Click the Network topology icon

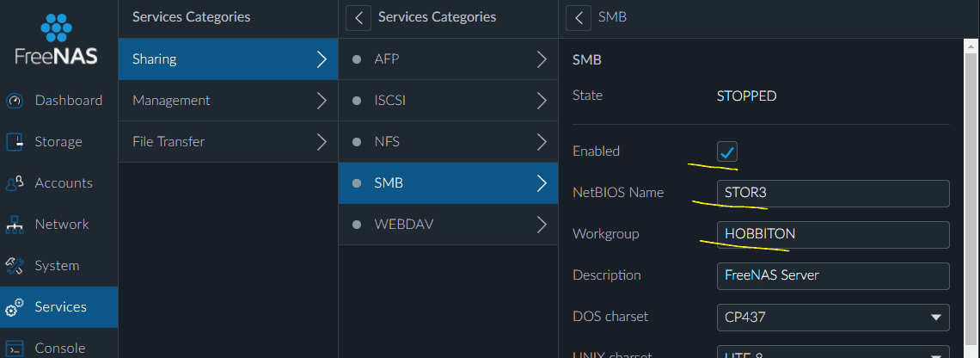pos(15,225)
